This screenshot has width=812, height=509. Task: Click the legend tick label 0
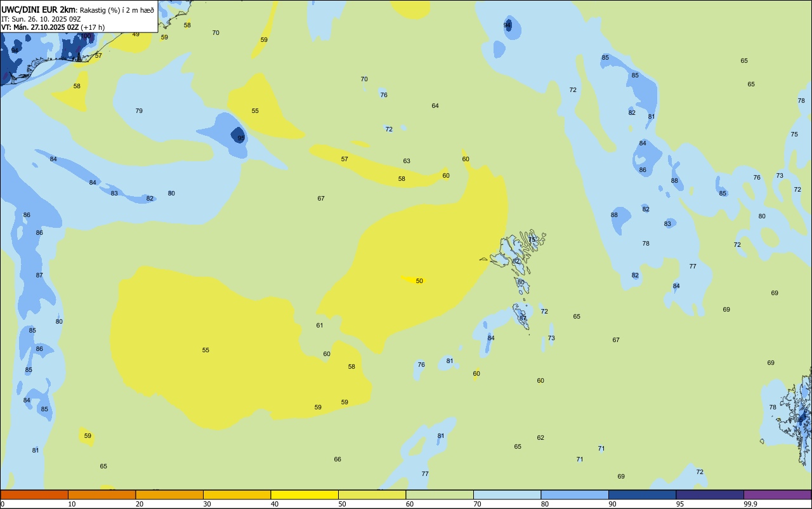[x=3, y=504]
